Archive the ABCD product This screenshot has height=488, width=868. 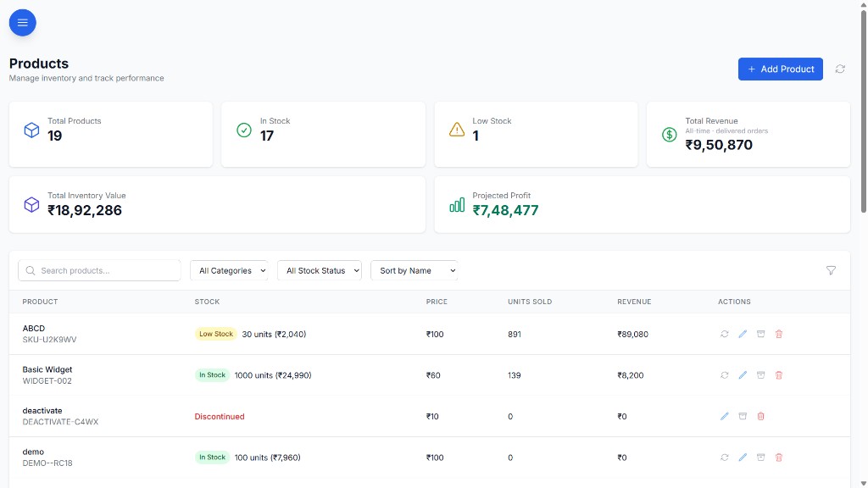760,334
